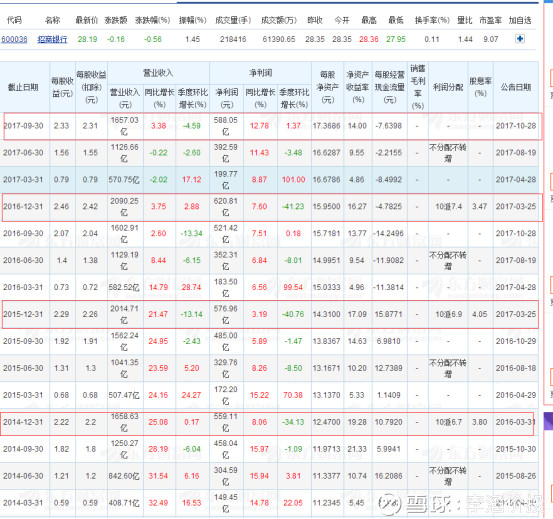Click the 加自选 column header
The height and width of the screenshot is (519, 553).
tap(520, 20)
